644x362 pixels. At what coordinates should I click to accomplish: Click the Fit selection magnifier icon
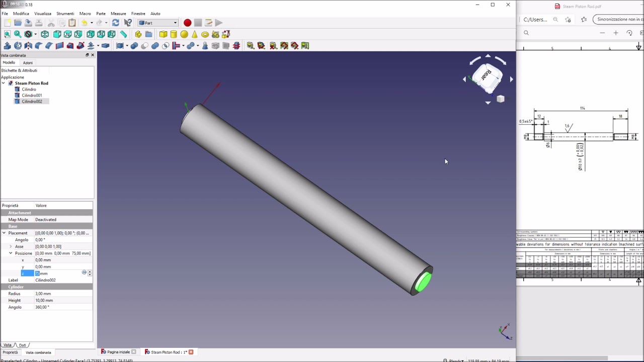pos(18,34)
